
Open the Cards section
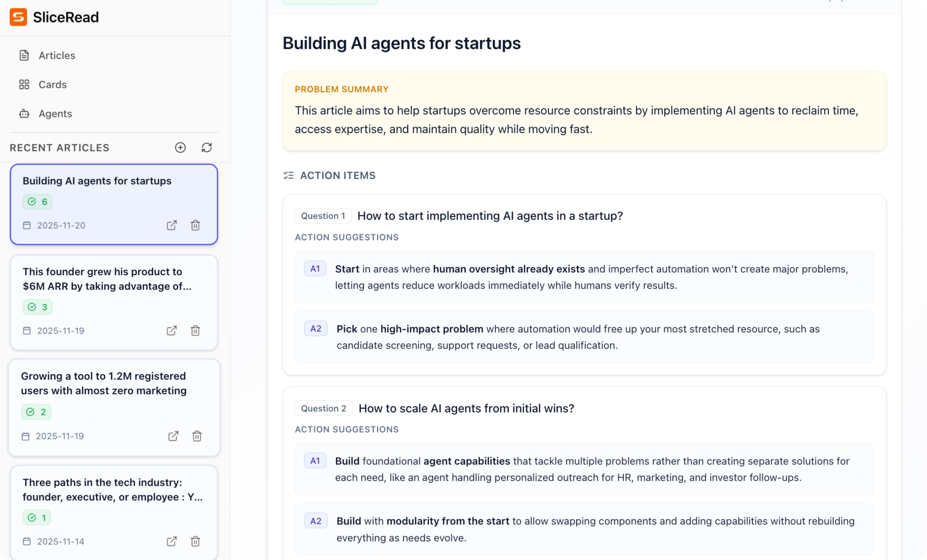[52, 85]
